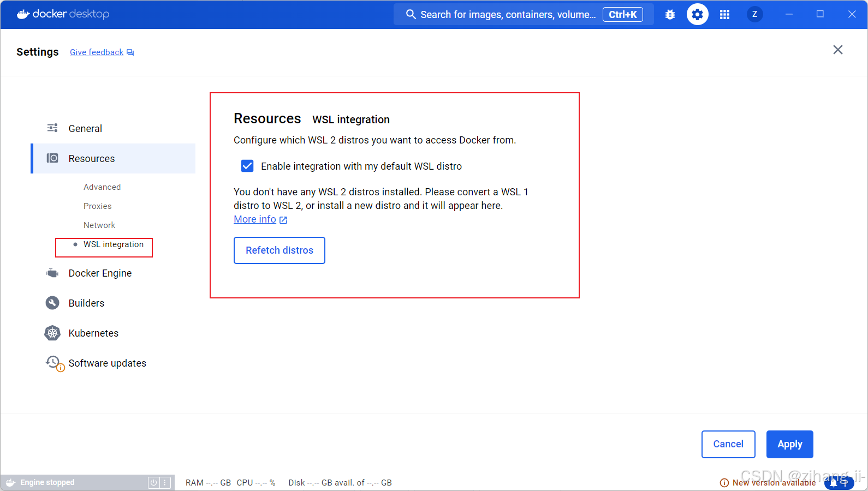This screenshot has width=868, height=491.
Task: Open the Docker Engine settings section
Action: (113, 273)
